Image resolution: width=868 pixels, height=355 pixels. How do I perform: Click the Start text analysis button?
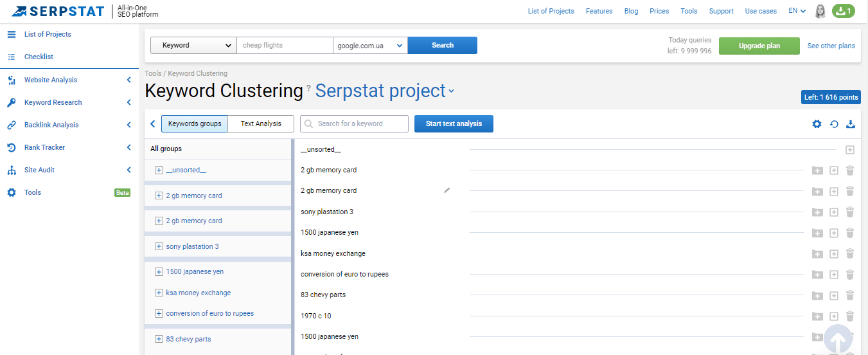[454, 123]
